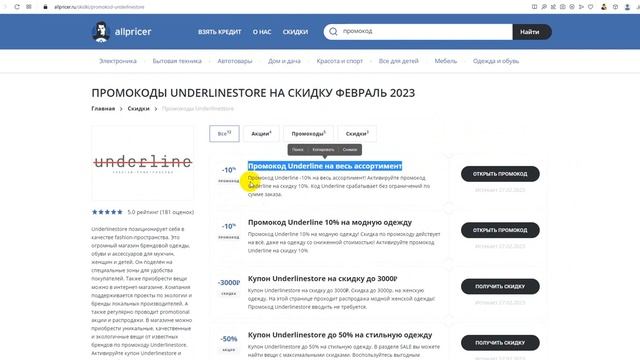Image resolution: width=640 pixels, height=360 pixels.
Task: Click ОТКРЫТЬ ПРОМОКОД for модную одежду offer
Action: pyautogui.click(x=500, y=230)
